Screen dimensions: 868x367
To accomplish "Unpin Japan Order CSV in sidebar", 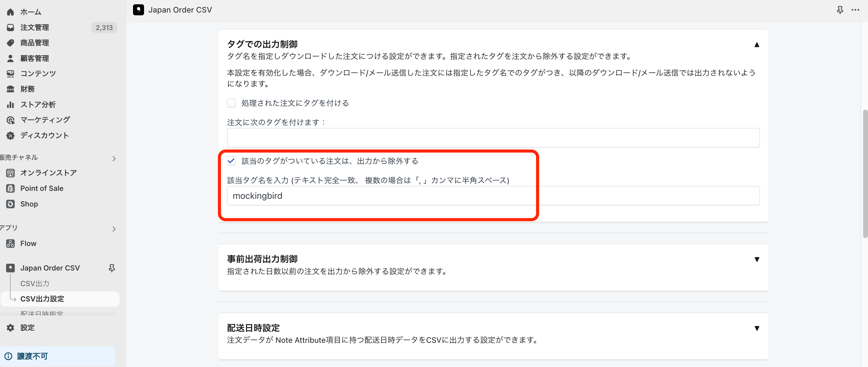I will pyautogui.click(x=112, y=268).
